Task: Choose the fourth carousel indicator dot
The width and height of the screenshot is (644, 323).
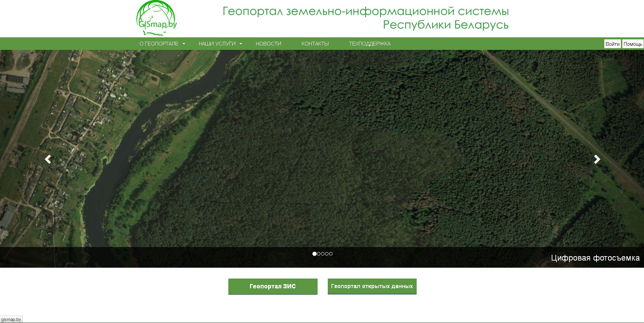Action: point(327,254)
